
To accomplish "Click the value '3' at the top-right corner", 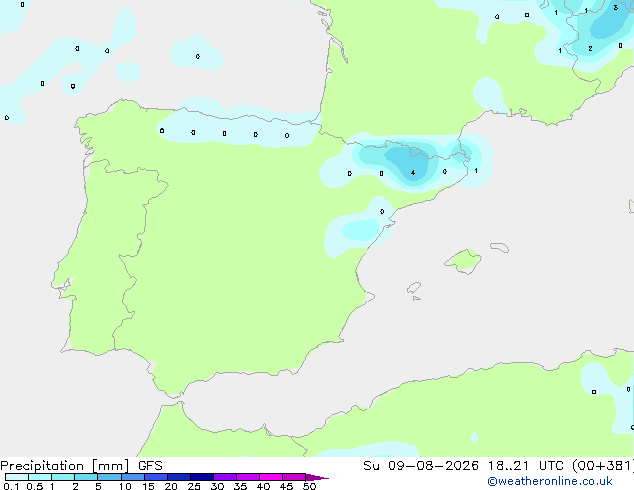I will click(x=615, y=7).
